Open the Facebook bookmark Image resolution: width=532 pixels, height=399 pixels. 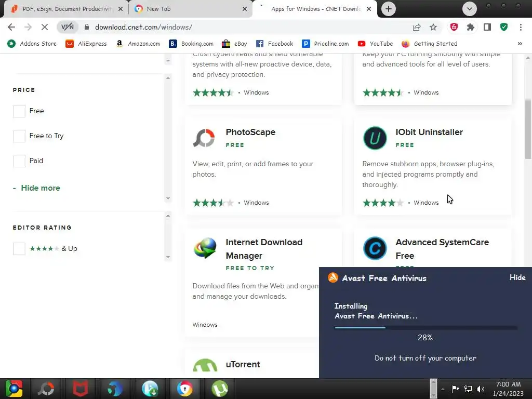[274, 44]
